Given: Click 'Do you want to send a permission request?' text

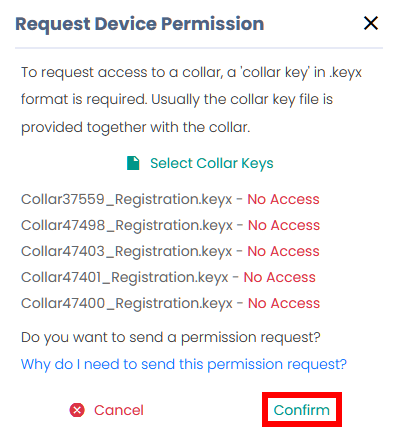Looking at the screenshot, I should (171, 337).
